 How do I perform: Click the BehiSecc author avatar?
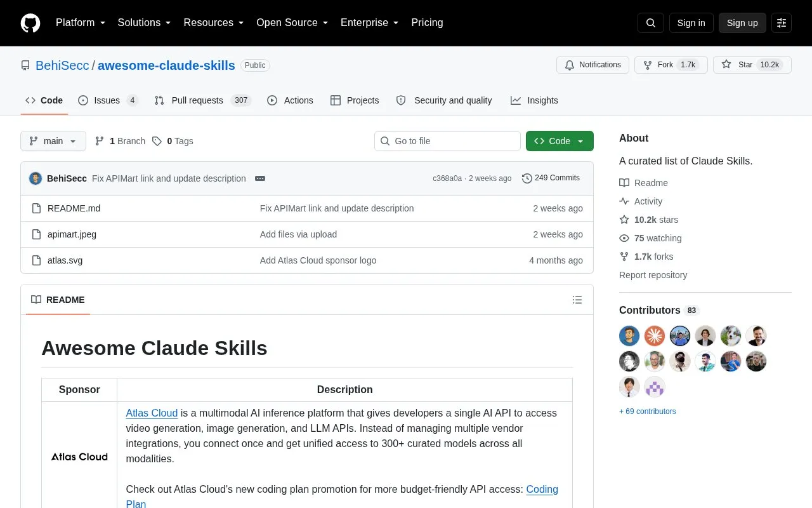[36, 178]
